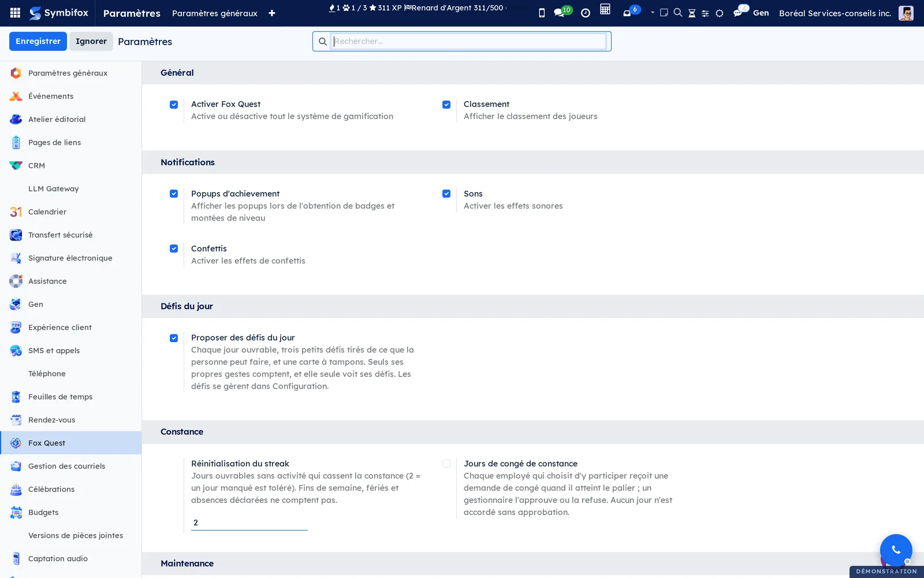Image resolution: width=924 pixels, height=578 pixels.
Task: Open the sliders adjustments icon
Action: 705,13
